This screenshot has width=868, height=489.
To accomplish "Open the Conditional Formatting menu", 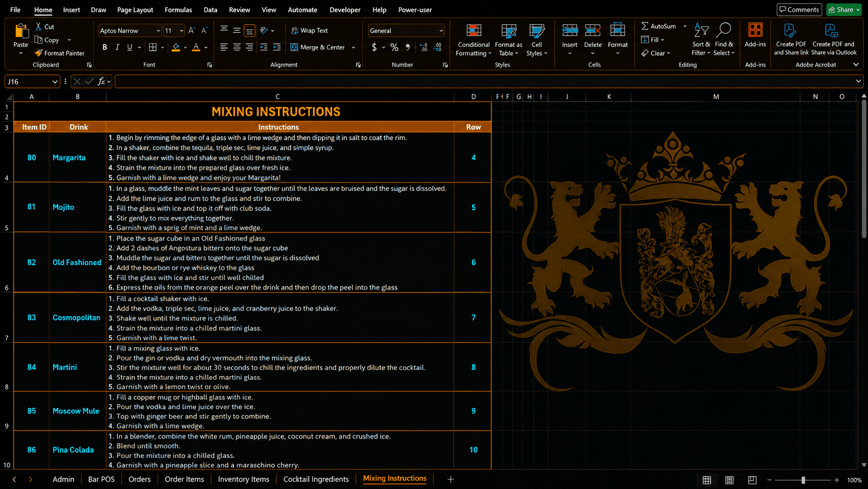I will pyautogui.click(x=473, y=40).
